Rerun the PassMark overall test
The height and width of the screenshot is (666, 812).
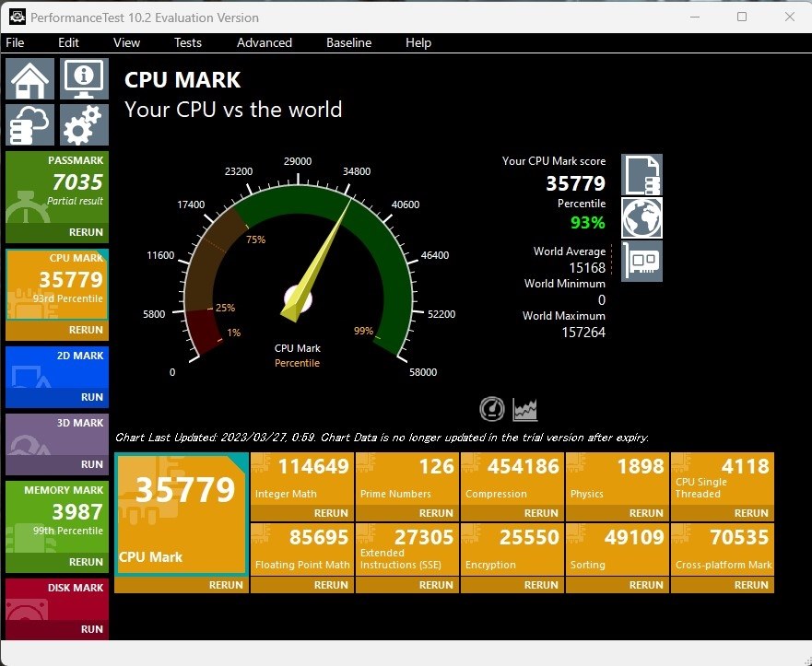tap(57, 232)
